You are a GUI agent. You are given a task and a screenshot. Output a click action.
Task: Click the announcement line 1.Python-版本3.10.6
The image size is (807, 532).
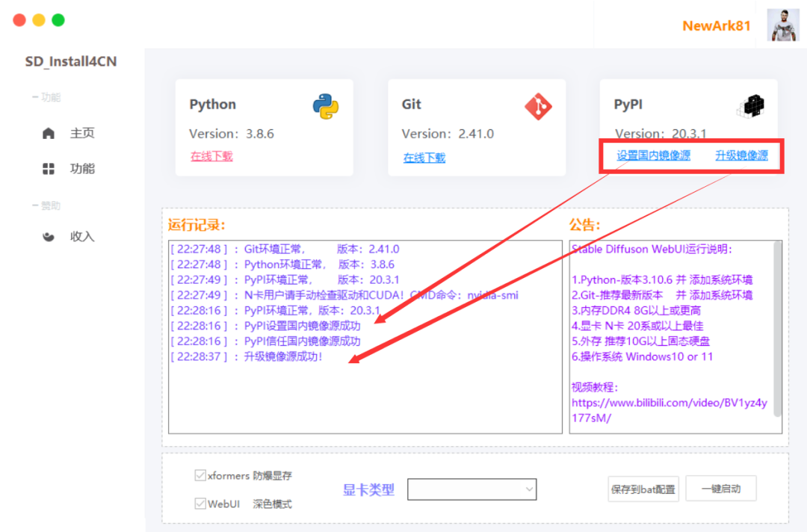pyautogui.click(x=662, y=280)
